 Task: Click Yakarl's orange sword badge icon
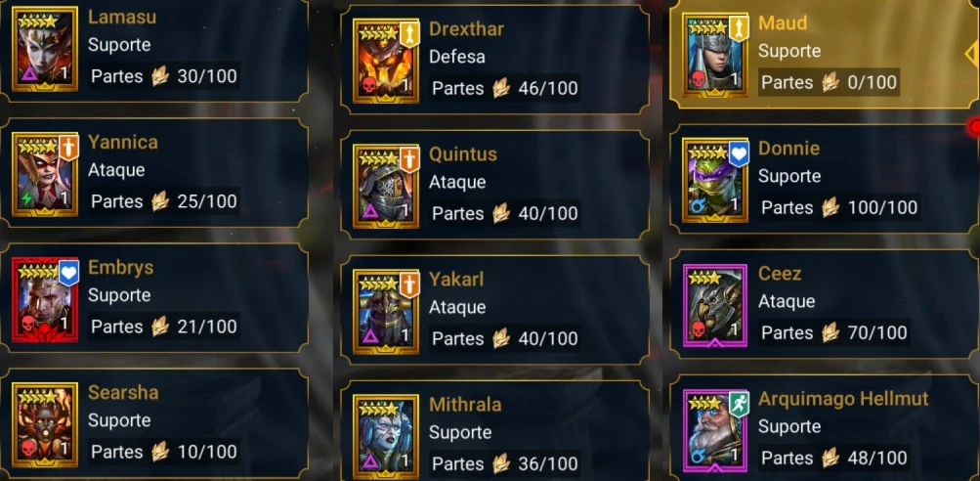[410, 284]
